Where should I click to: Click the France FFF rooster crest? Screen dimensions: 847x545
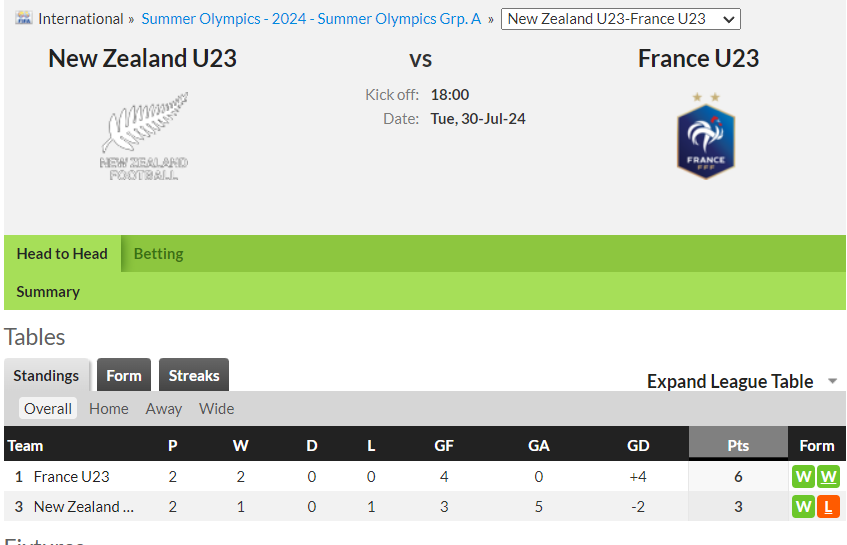(x=705, y=136)
